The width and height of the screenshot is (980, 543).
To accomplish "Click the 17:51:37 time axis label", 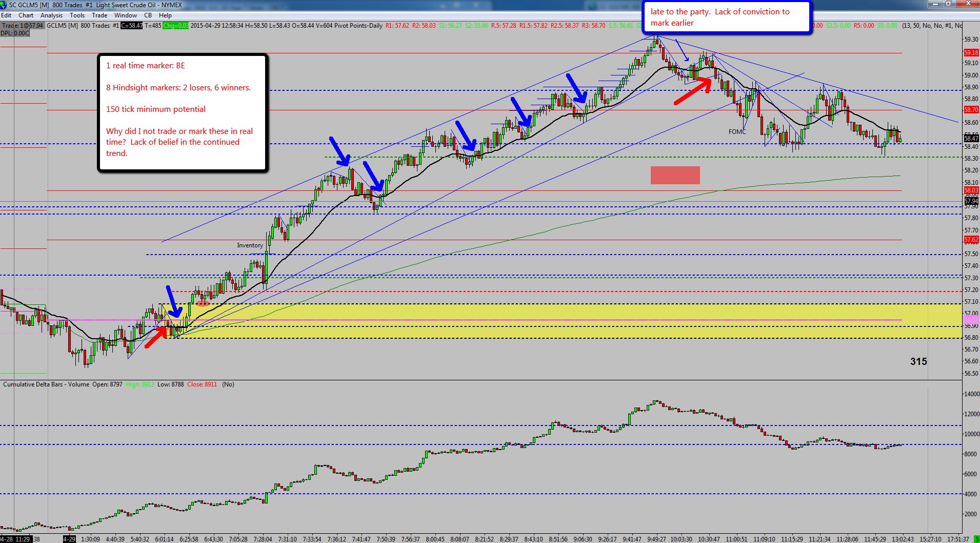I will [x=958, y=539].
